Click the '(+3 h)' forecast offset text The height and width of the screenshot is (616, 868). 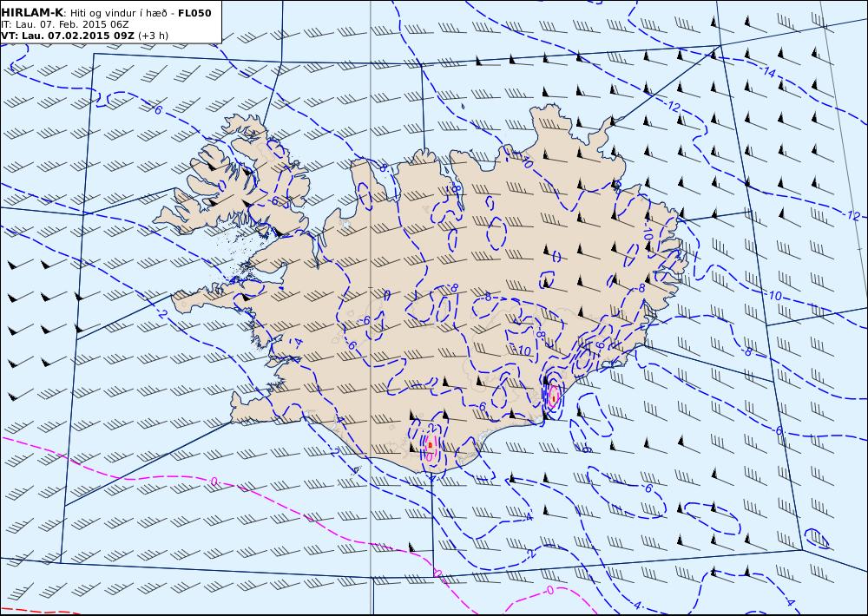tap(154, 36)
